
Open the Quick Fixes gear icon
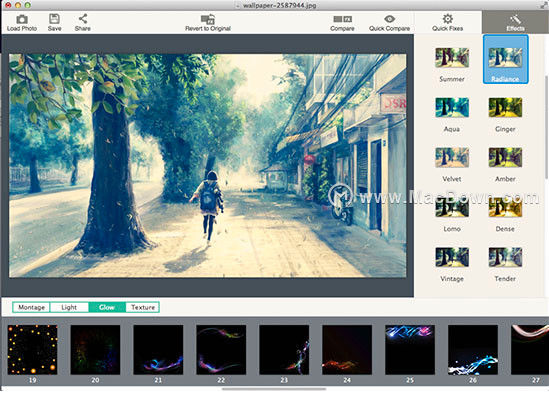[447, 19]
